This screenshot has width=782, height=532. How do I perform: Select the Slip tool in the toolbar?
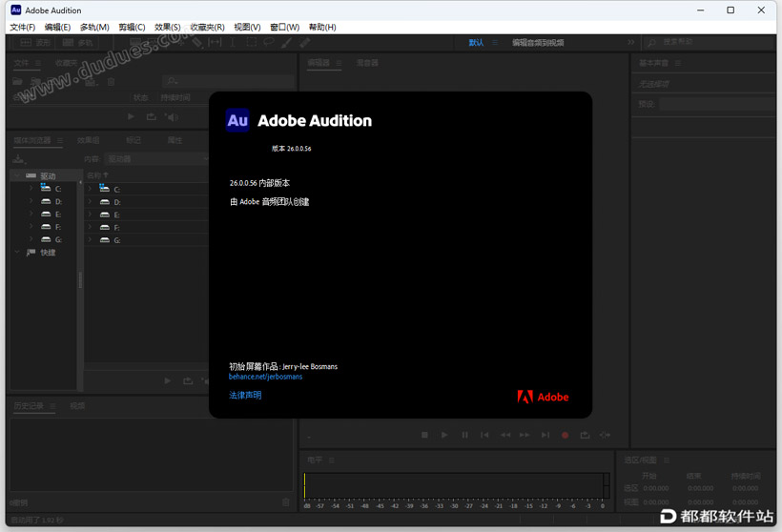[215, 42]
